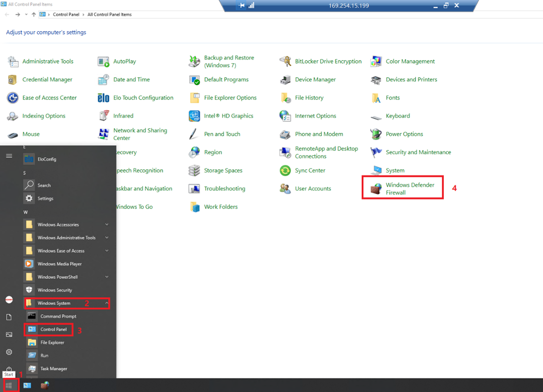Click the Mouse icon

(x=13, y=135)
